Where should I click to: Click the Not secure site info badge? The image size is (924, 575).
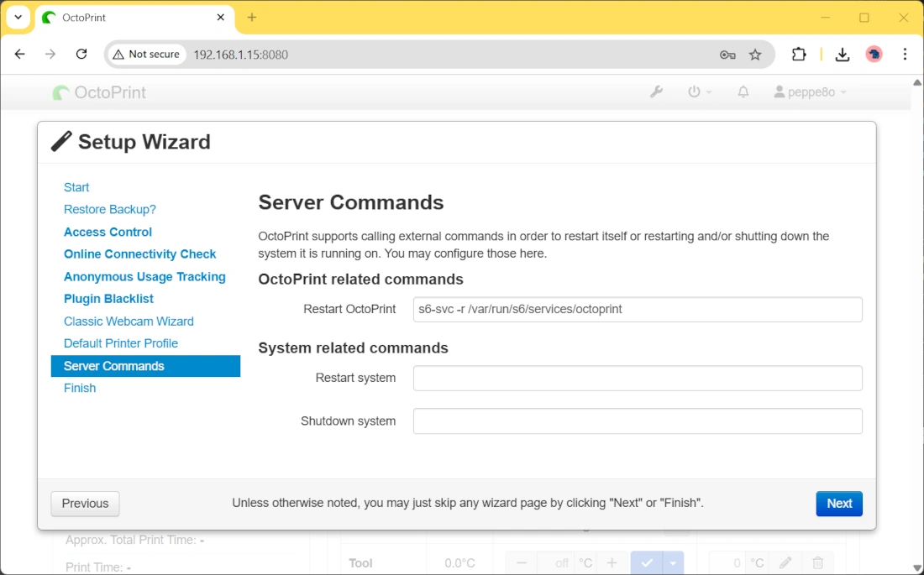pyautogui.click(x=146, y=55)
